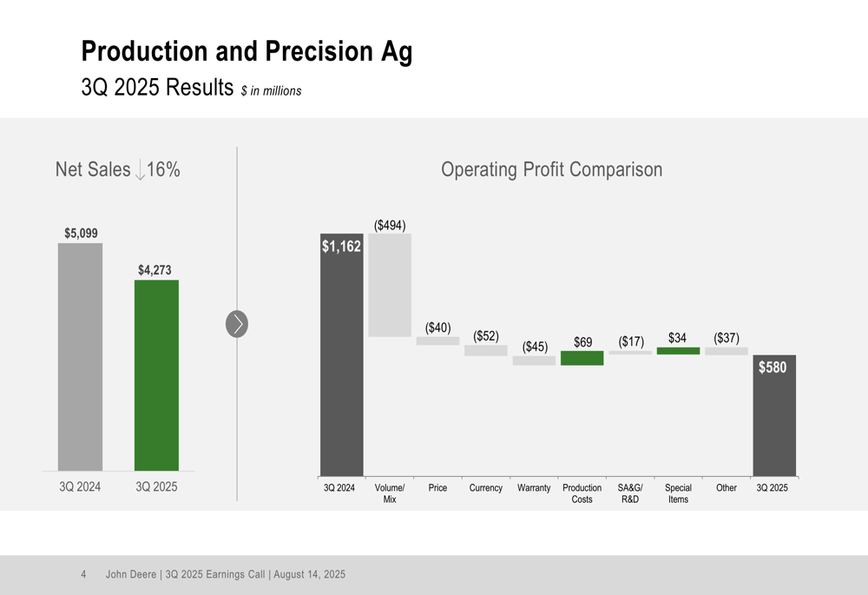Click the green $34 Special Items bar

[678, 351]
